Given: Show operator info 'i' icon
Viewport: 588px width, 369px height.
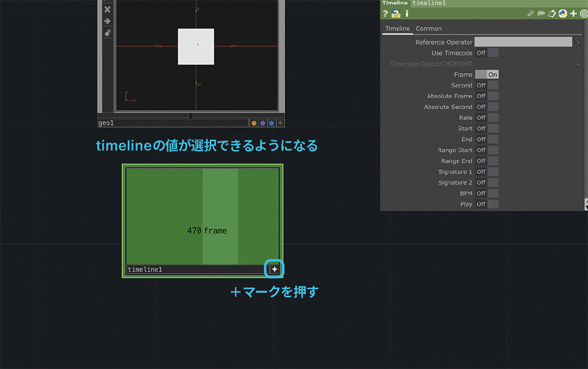Looking at the screenshot, I should [x=406, y=14].
